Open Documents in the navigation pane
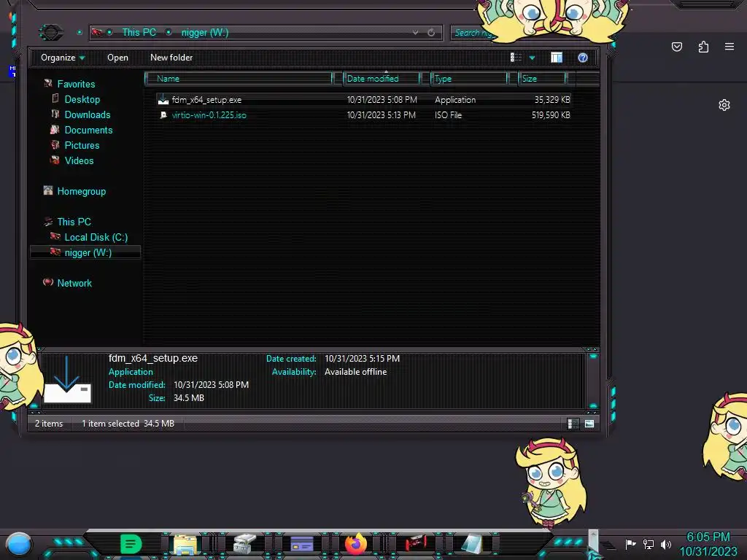The height and width of the screenshot is (560, 747). click(x=88, y=130)
